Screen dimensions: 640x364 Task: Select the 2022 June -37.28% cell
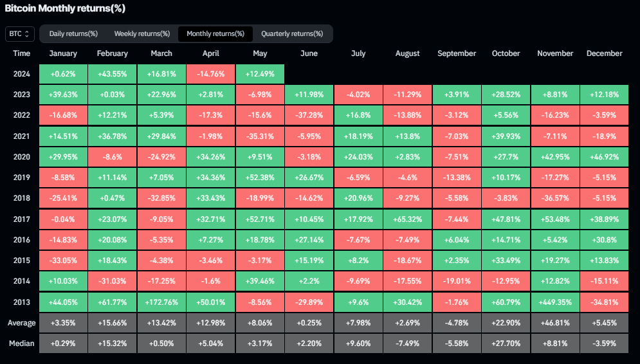[x=309, y=115]
